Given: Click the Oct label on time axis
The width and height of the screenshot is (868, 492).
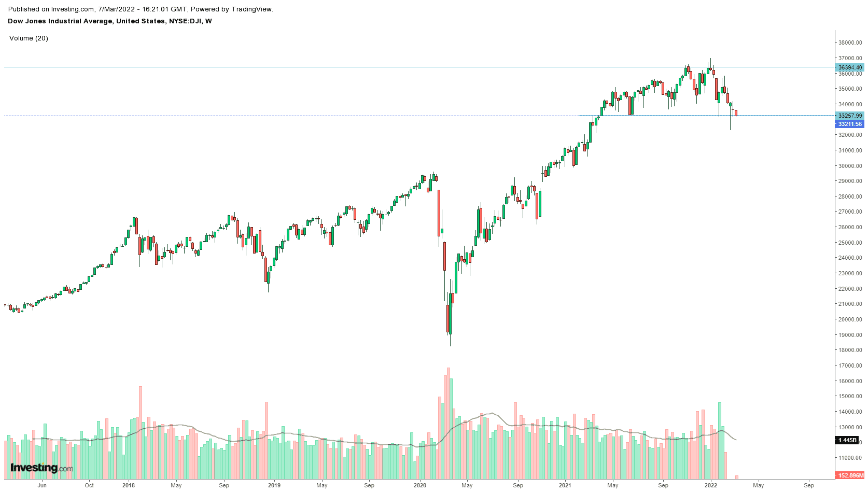Looking at the screenshot, I should tap(89, 486).
